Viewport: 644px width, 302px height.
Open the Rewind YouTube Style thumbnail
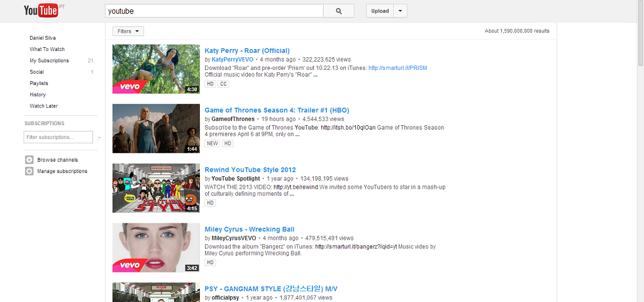click(156, 188)
